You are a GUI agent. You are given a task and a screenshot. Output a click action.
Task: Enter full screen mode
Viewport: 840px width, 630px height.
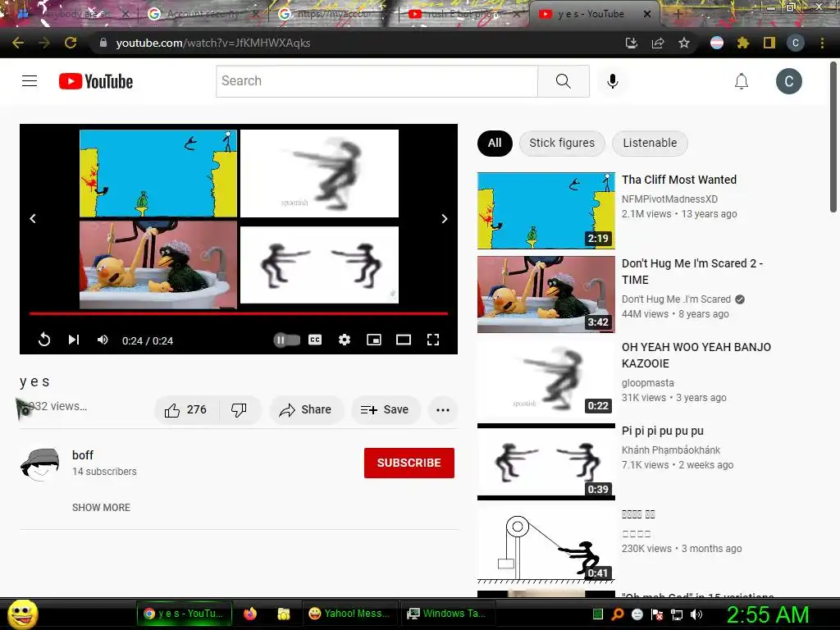pyautogui.click(x=433, y=340)
